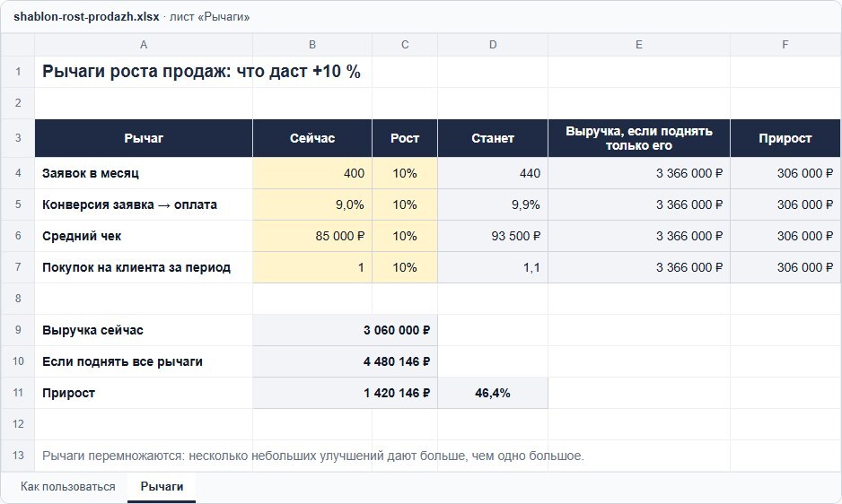Click 3 366 000 ₽ in Средний чек row
The image size is (842, 504).
click(639, 236)
